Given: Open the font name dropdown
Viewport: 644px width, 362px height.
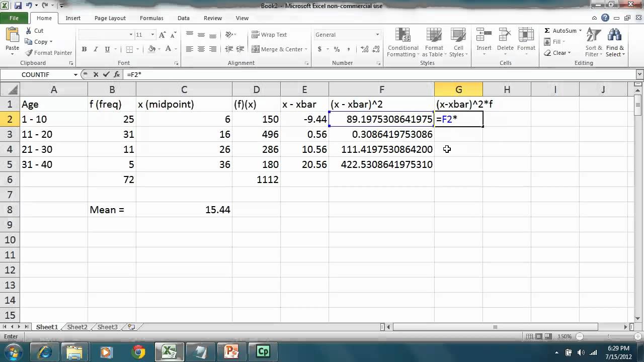Looking at the screenshot, I should (131, 35).
